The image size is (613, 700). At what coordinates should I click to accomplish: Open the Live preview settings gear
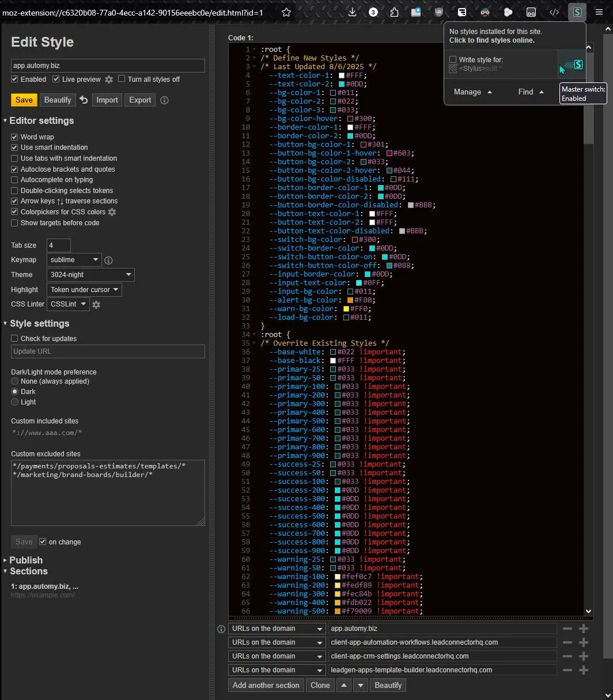pyautogui.click(x=109, y=80)
